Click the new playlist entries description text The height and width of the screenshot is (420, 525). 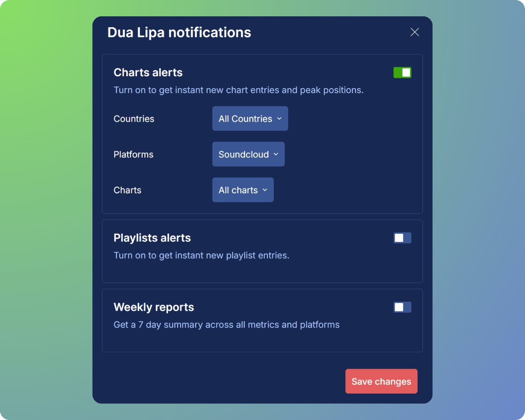click(x=201, y=255)
